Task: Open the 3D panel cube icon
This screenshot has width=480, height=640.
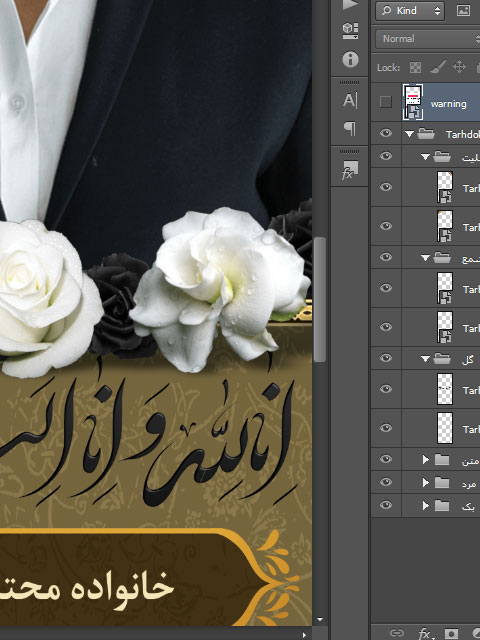Action: 350,31
